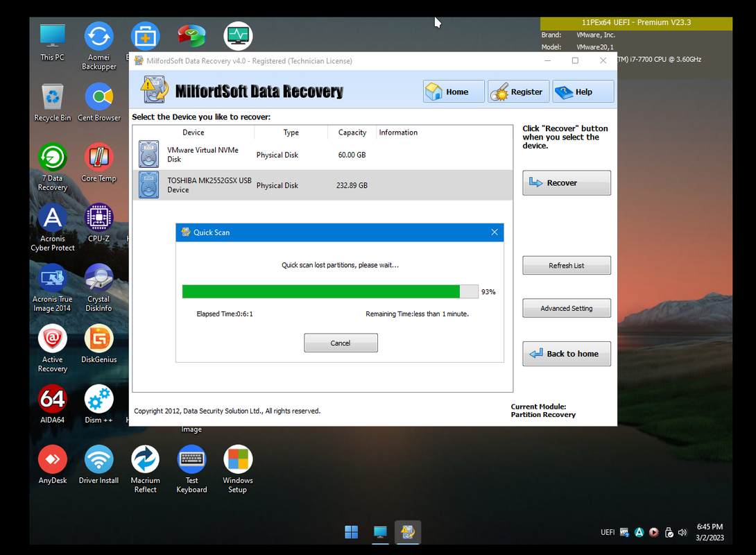Open the partition tool desktop icon at top
This screenshot has width=756, height=555.
(191, 36)
